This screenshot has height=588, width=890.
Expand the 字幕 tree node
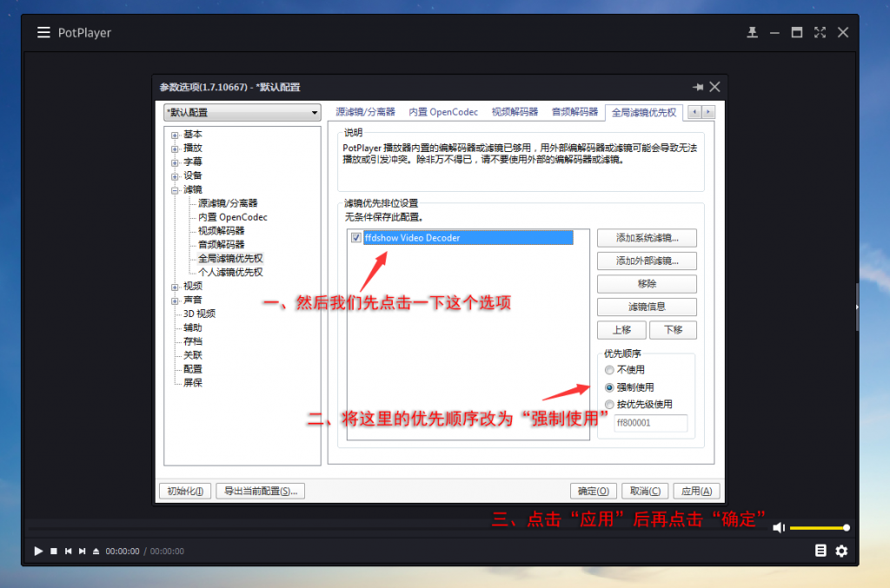175,162
